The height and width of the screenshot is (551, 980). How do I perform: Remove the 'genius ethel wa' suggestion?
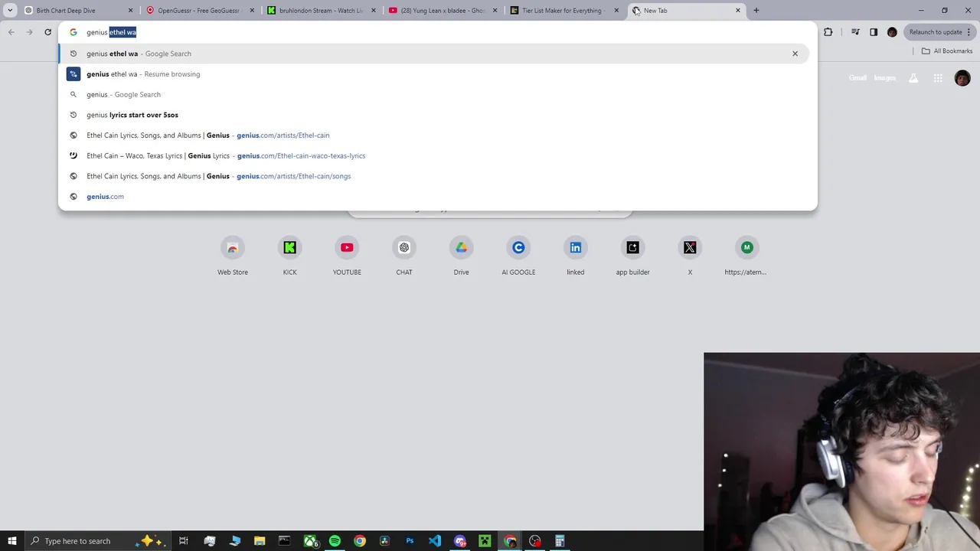point(795,54)
